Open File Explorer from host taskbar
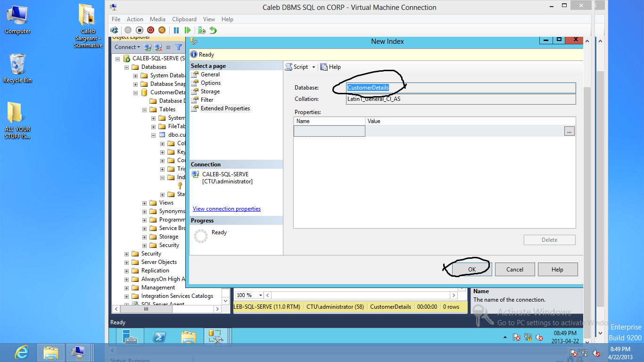644x362 pixels. coord(50,352)
